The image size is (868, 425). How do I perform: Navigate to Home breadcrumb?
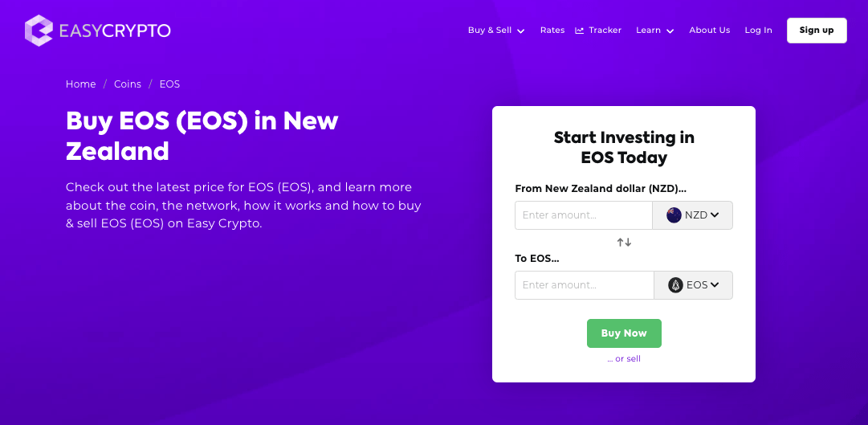click(80, 84)
